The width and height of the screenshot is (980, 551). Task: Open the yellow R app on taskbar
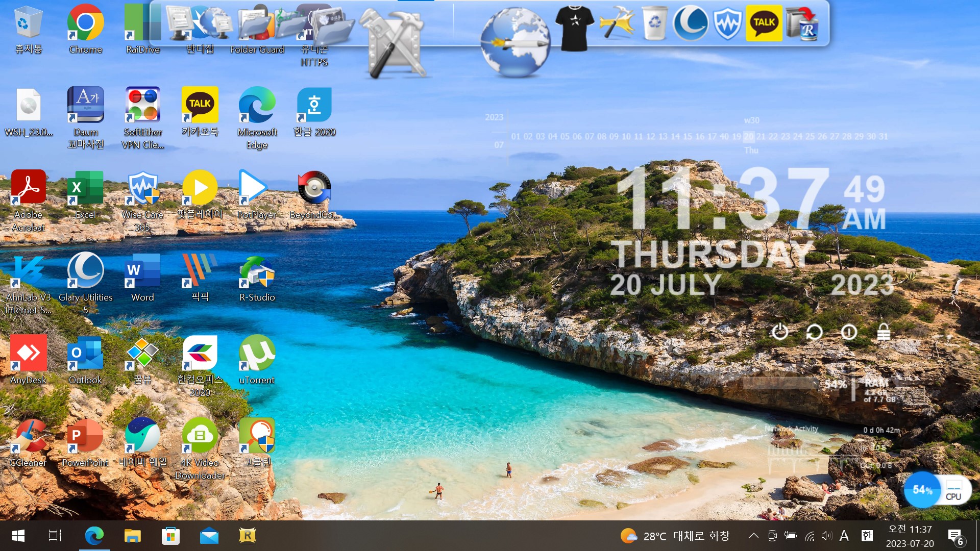coord(248,536)
